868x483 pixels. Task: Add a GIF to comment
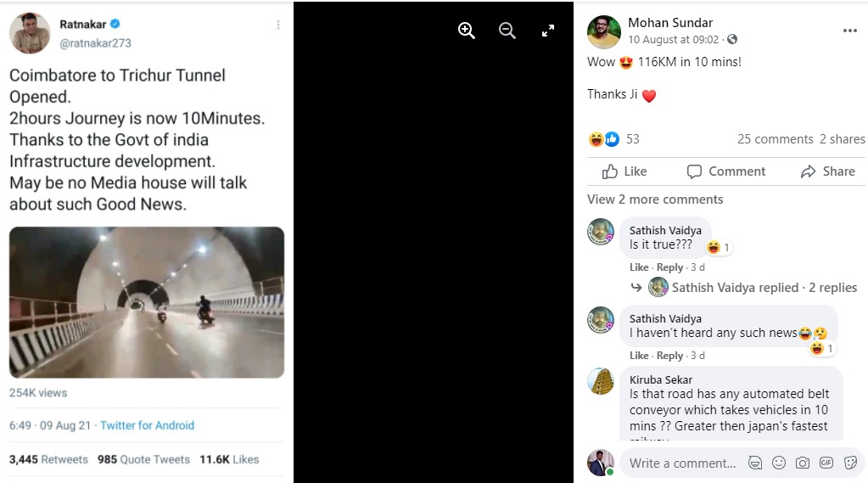[826, 463]
